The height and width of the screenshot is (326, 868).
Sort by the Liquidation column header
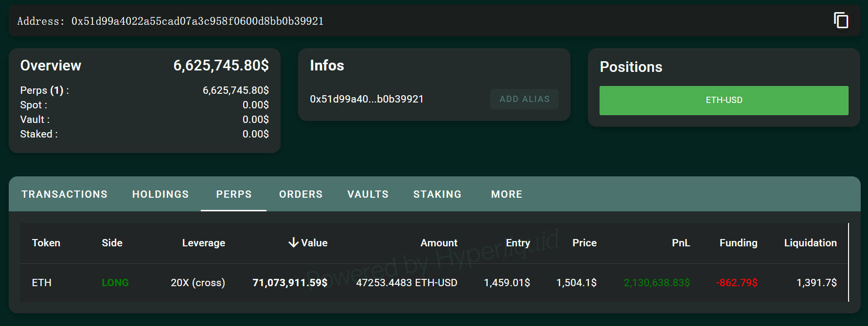click(810, 243)
